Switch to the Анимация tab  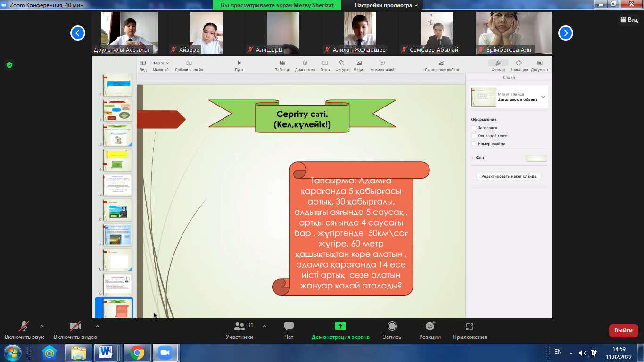(x=519, y=65)
